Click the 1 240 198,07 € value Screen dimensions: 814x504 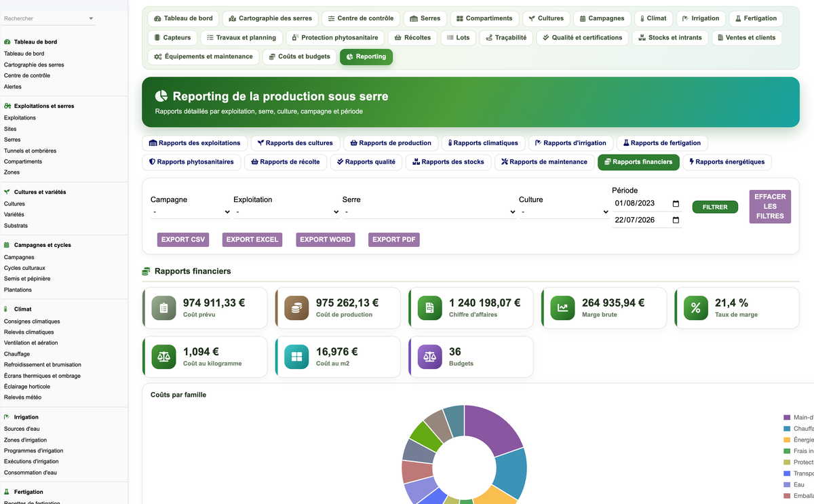point(484,303)
